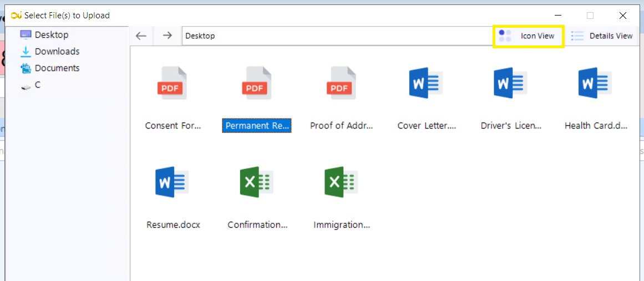Select the Proof of Address PDF icon
Screen dimensions: 644x281
click(341, 83)
